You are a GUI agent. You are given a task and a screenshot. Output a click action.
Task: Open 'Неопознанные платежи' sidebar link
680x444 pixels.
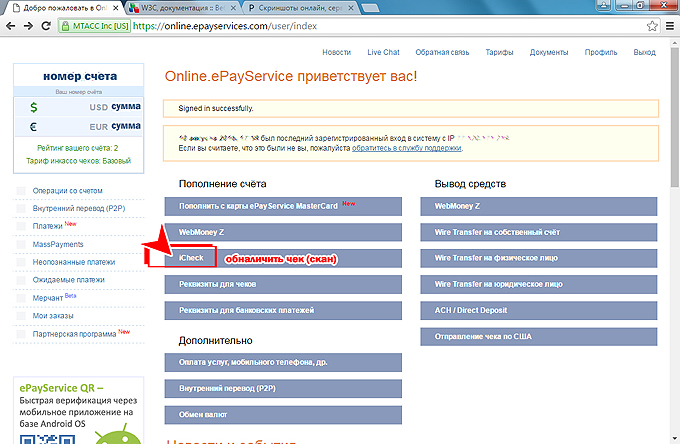pos(74,262)
